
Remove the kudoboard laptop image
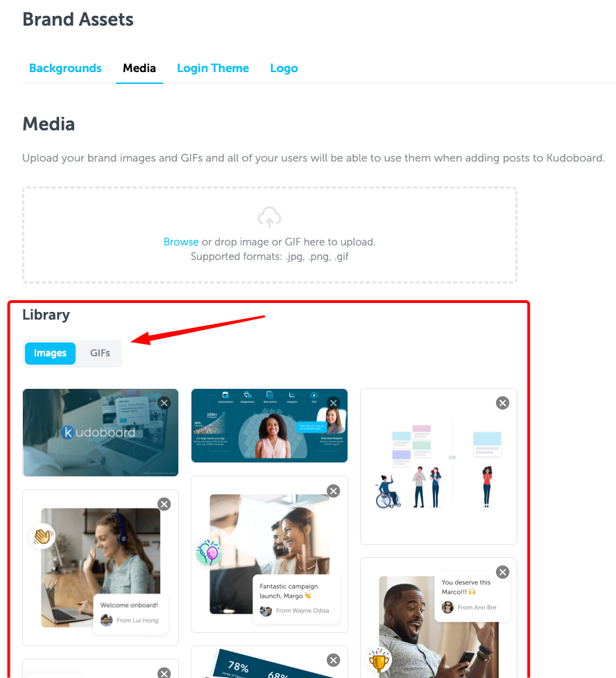point(164,403)
